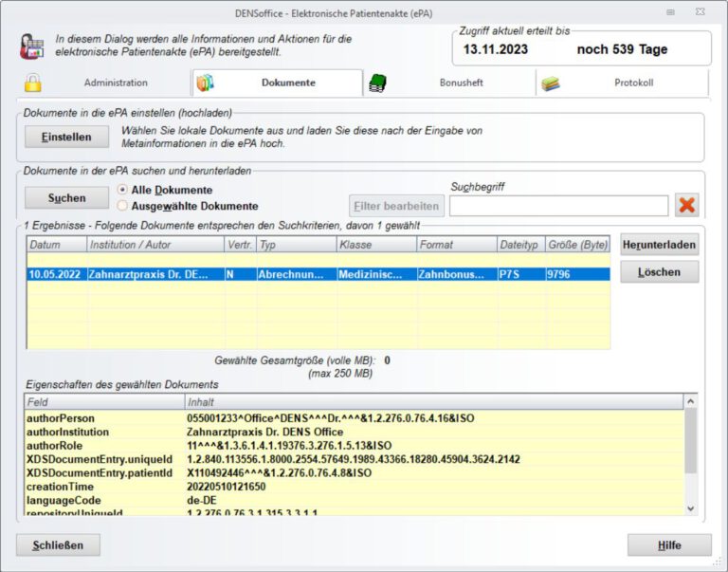Select the languageCode property row
This screenshot has height=572, width=728.
tap(355, 501)
